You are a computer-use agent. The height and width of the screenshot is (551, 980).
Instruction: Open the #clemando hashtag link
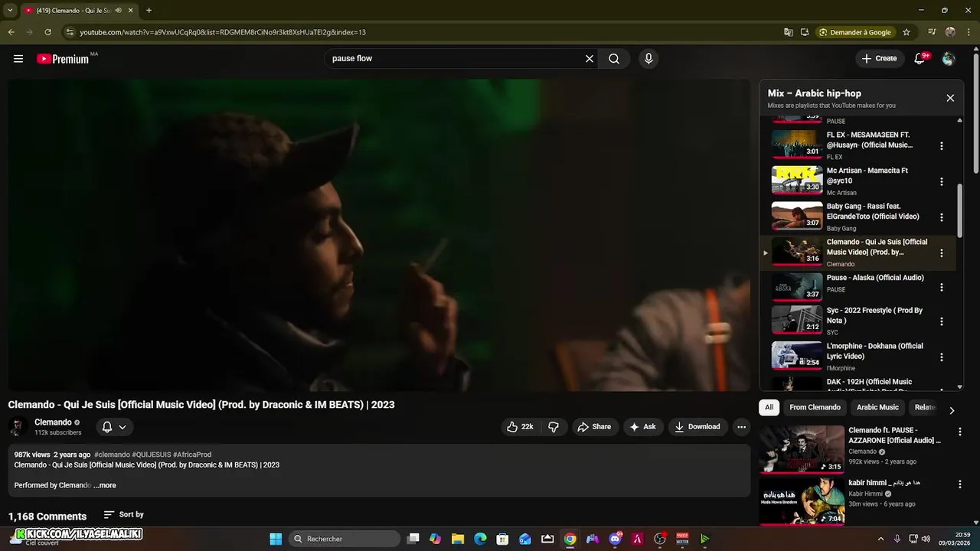click(x=112, y=455)
